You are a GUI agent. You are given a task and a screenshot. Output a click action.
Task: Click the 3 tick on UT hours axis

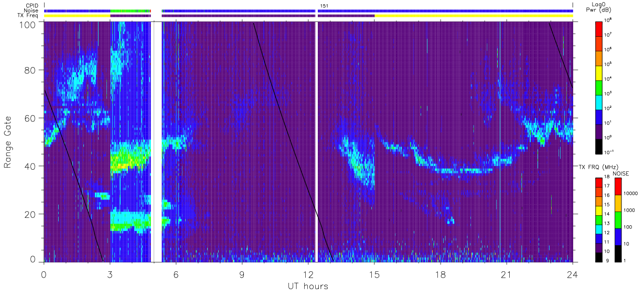click(x=110, y=274)
